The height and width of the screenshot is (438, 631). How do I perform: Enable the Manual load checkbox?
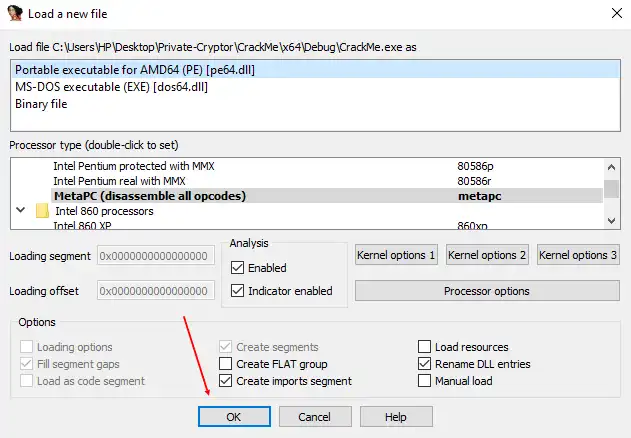(x=426, y=381)
